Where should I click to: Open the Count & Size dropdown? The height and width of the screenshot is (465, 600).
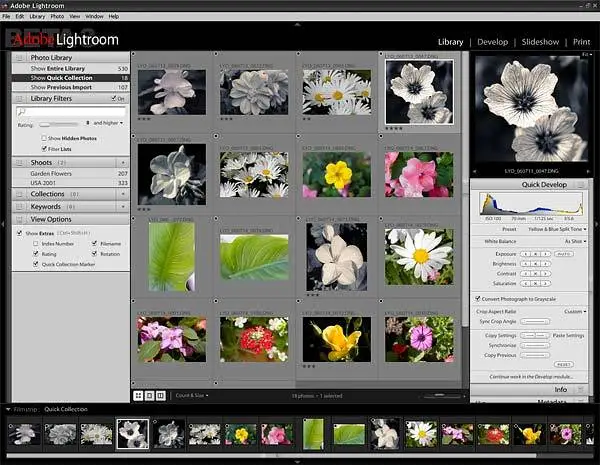click(x=192, y=395)
